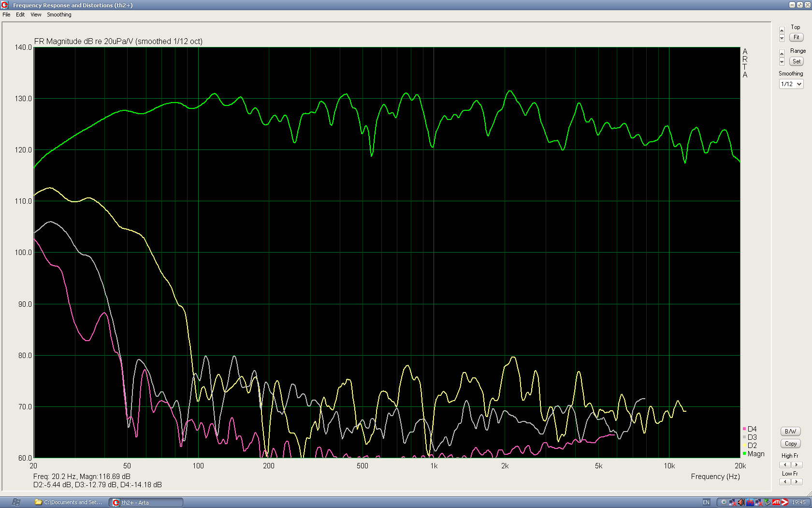Open the File menu
812x508 pixels.
click(x=6, y=15)
